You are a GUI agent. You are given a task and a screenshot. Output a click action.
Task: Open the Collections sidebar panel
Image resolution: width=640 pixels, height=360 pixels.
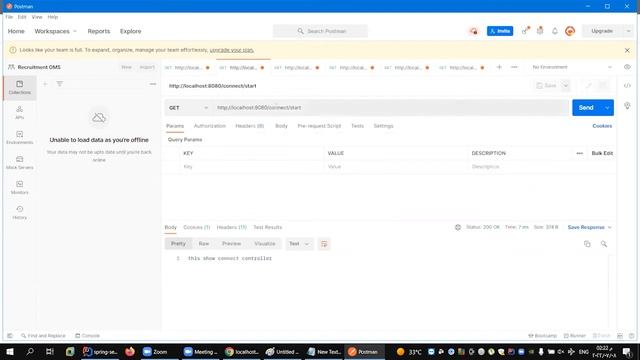pyautogui.click(x=20, y=87)
